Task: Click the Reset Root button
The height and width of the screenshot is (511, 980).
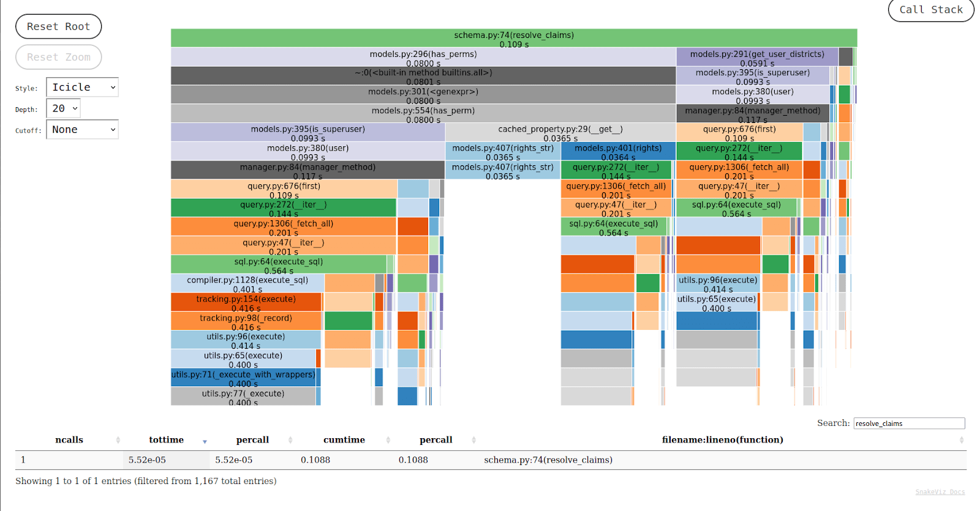Action: pos(59,26)
